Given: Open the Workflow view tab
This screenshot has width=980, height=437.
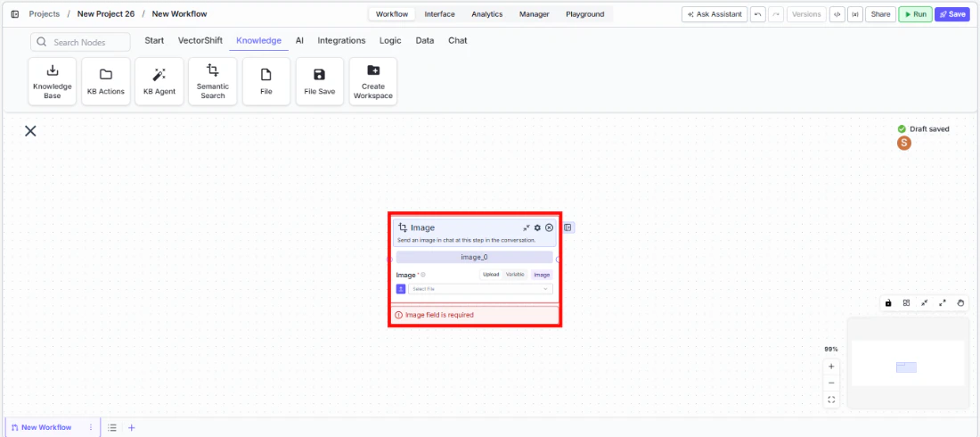Looking at the screenshot, I should pyautogui.click(x=392, y=13).
